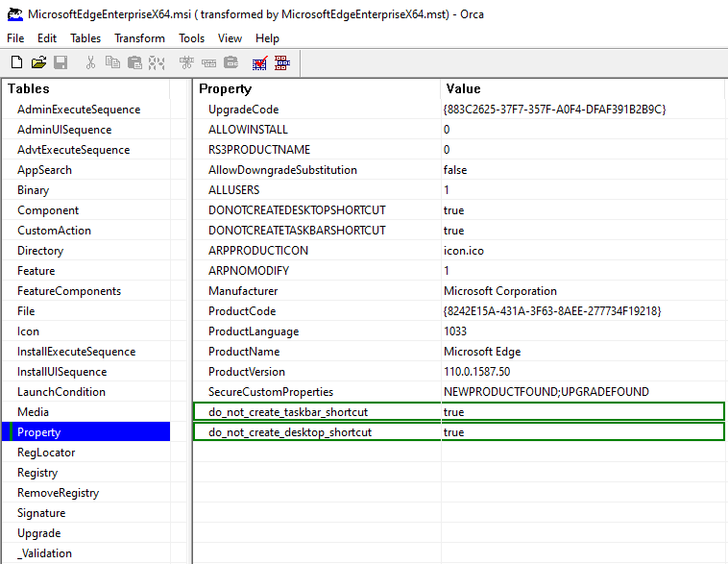Click the ALLUSERS property name
The width and height of the screenshot is (728, 564).
click(x=234, y=190)
